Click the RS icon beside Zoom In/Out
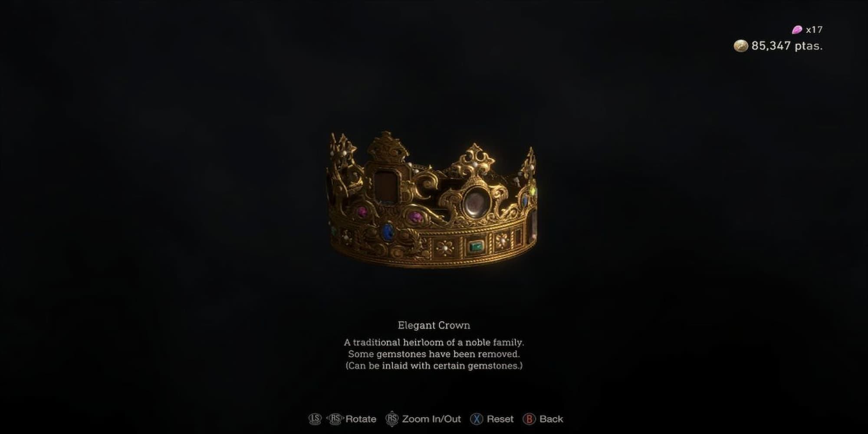The height and width of the screenshot is (434, 868). click(392, 419)
